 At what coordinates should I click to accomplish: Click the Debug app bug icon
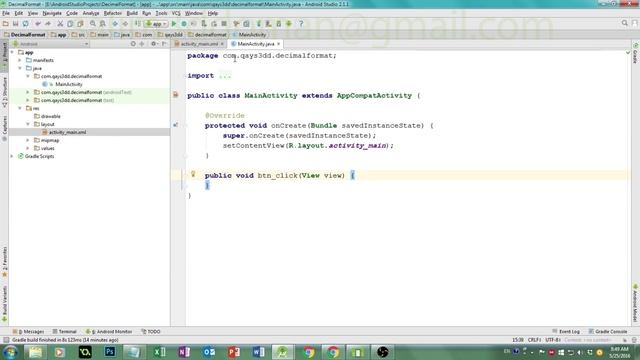[x=184, y=24]
